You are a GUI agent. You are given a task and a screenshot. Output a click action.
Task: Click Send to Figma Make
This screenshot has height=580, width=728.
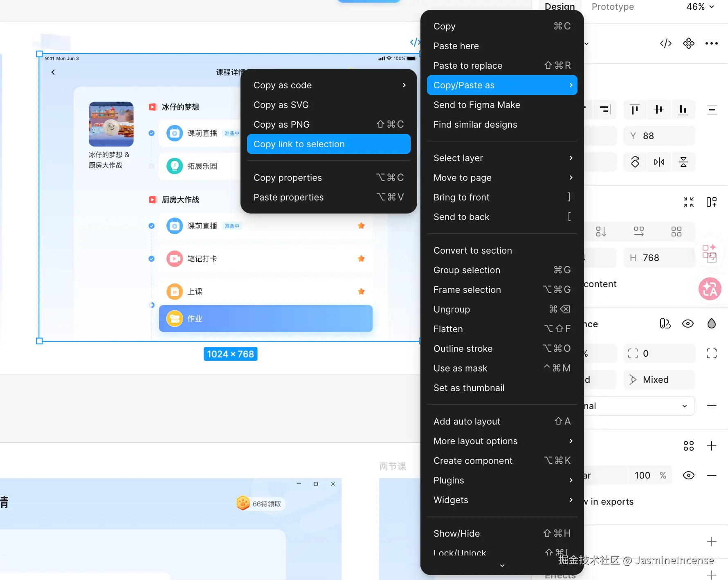tap(502, 105)
